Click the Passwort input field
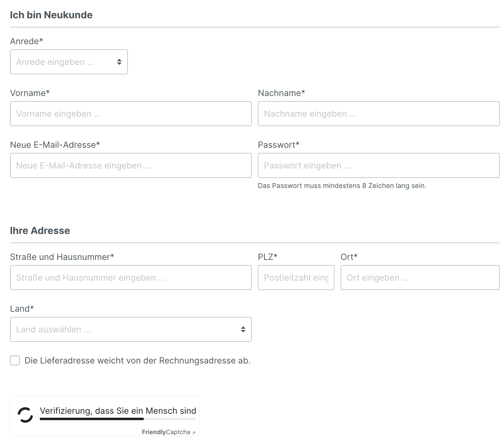This screenshot has height=443, width=504. coord(378,166)
